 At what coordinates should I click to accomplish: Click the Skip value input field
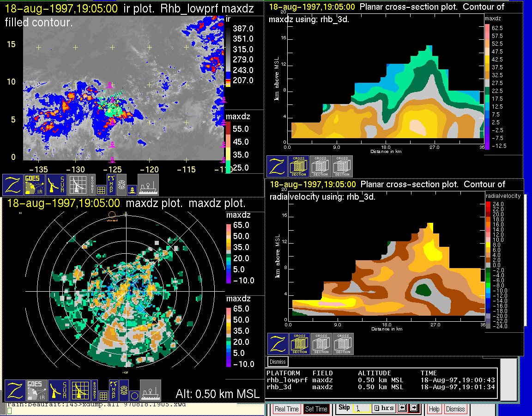(x=361, y=409)
